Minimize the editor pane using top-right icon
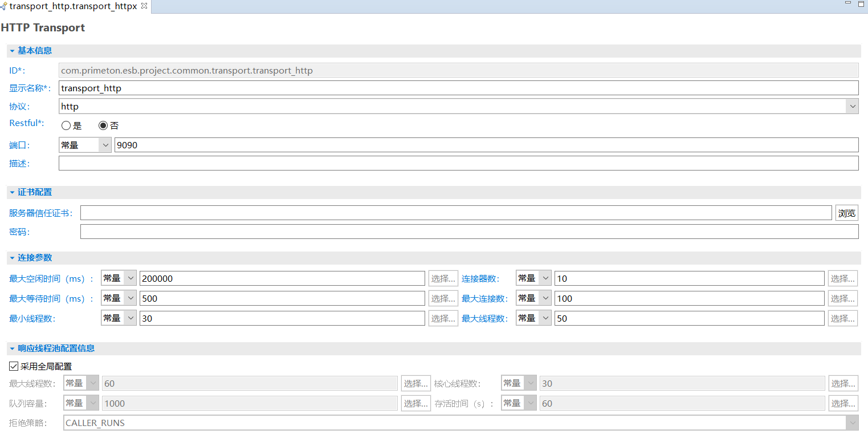868x438 pixels. coord(847,4)
